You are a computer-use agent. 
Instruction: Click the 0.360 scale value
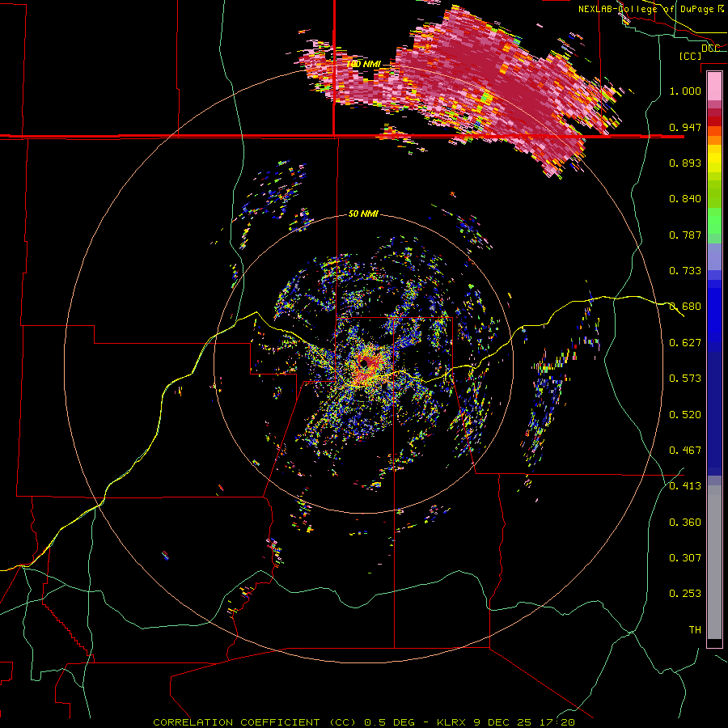[685, 523]
